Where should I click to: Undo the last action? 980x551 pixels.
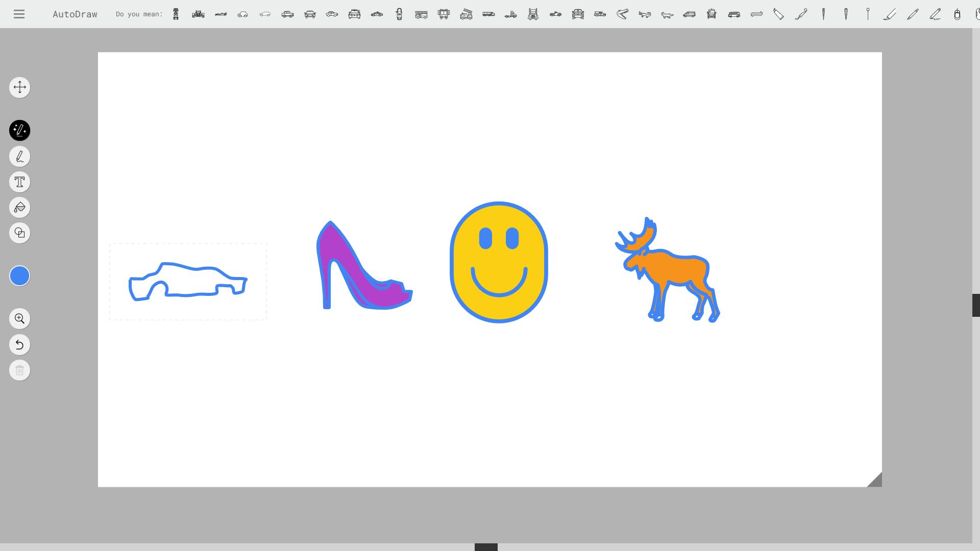pyautogui.click(x=19, y=345)
